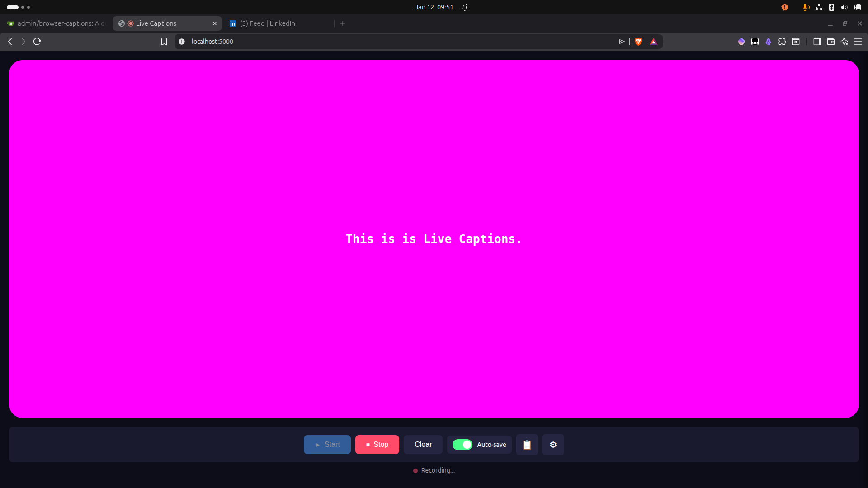The image size is (868, 488).
Task: Click the Leo AI sparkle icon
Action: [x=844, y=42]
